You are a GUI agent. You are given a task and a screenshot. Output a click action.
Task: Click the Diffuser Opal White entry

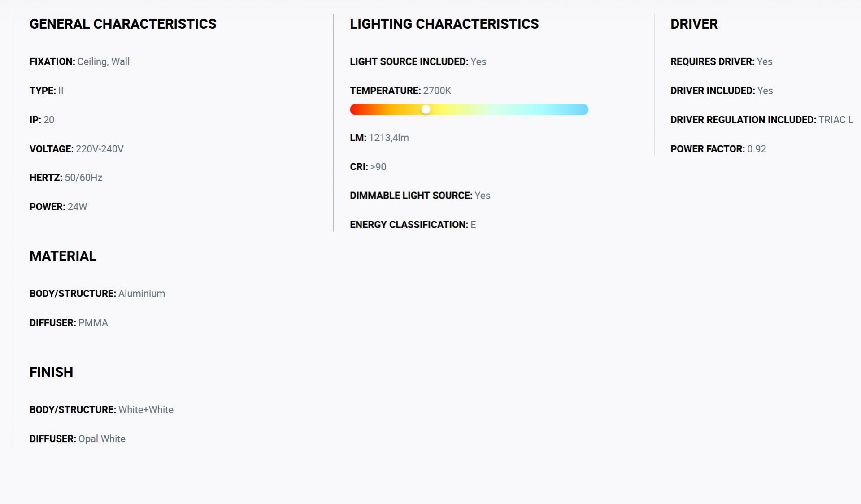tap(77, 439)
